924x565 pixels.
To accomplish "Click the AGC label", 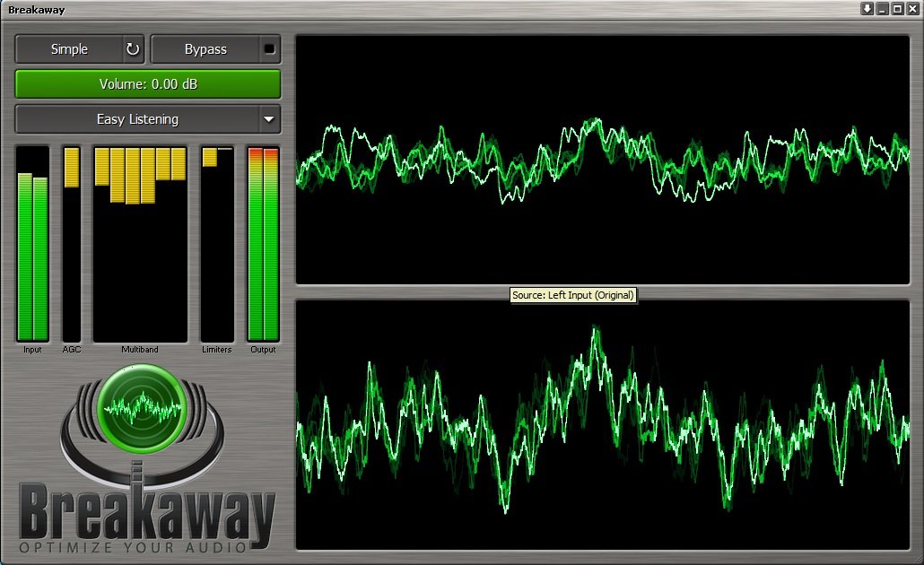I will click(x=71, y=350).
